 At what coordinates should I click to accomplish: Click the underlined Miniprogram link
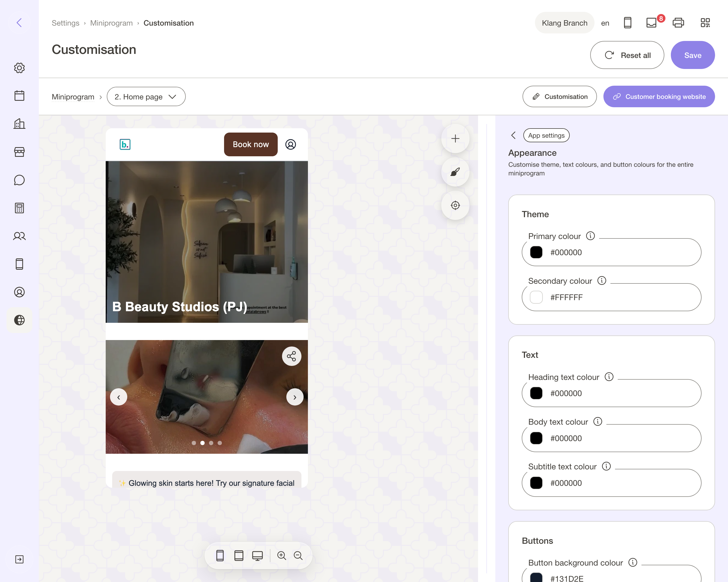[x=73, y=97]
